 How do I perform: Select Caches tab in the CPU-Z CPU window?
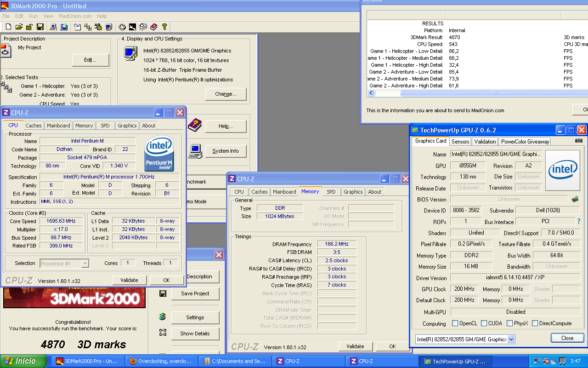tap(33, 126)
